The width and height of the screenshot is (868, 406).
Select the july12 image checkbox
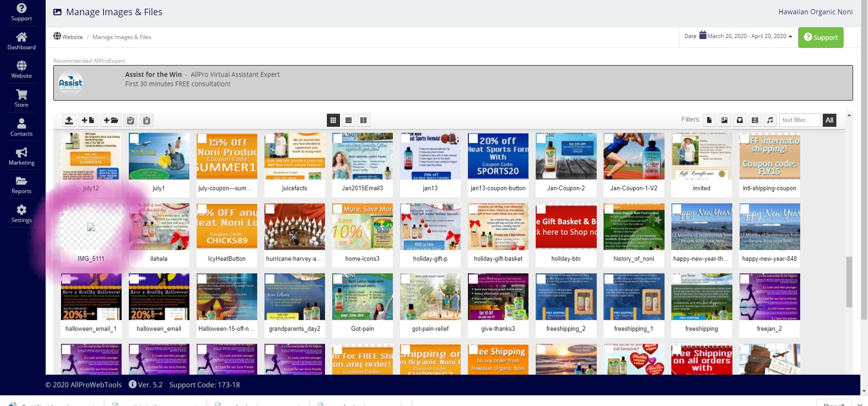[x=66, y=139]
